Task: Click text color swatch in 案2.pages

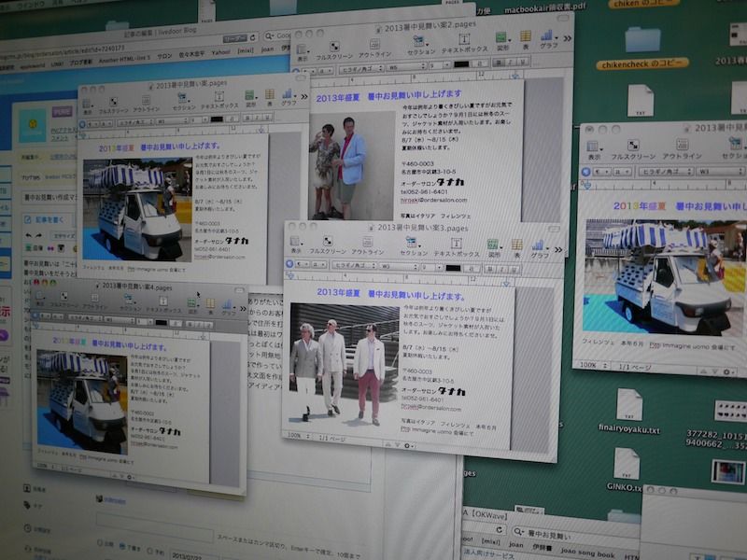Action: coord(461,64)
